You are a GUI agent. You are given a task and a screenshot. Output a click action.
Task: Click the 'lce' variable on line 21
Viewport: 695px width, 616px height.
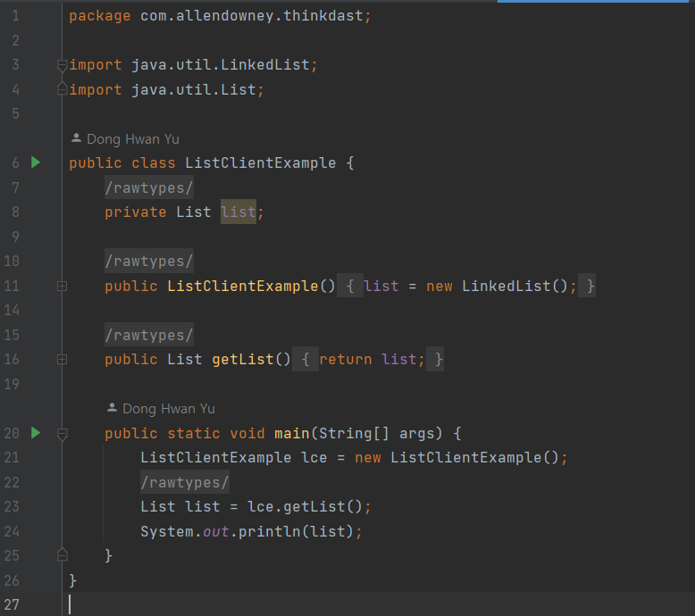click(314, 457)
